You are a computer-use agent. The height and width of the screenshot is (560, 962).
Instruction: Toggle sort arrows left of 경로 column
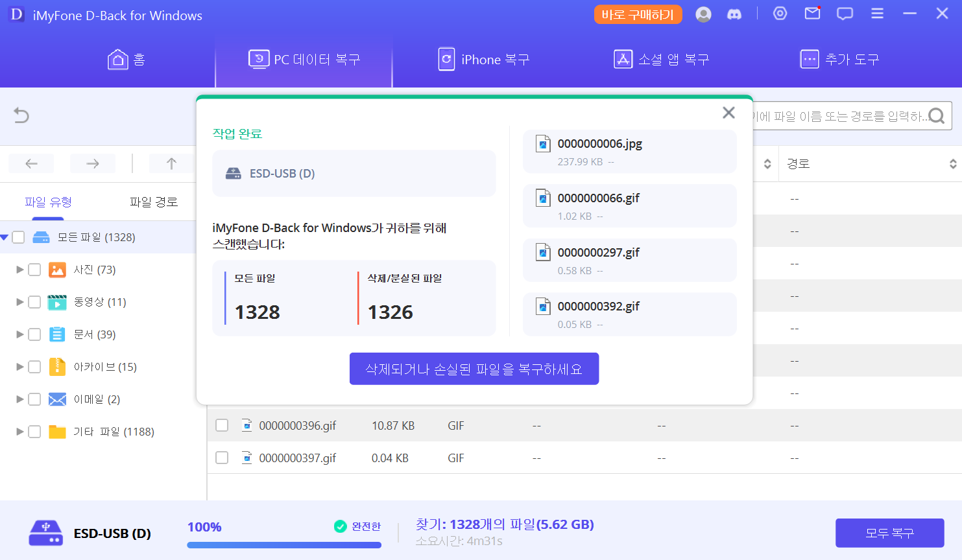coord(767,164)
